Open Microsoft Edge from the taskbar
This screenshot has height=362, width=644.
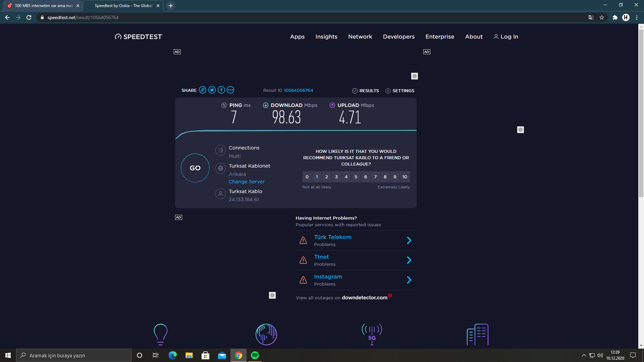173,355
